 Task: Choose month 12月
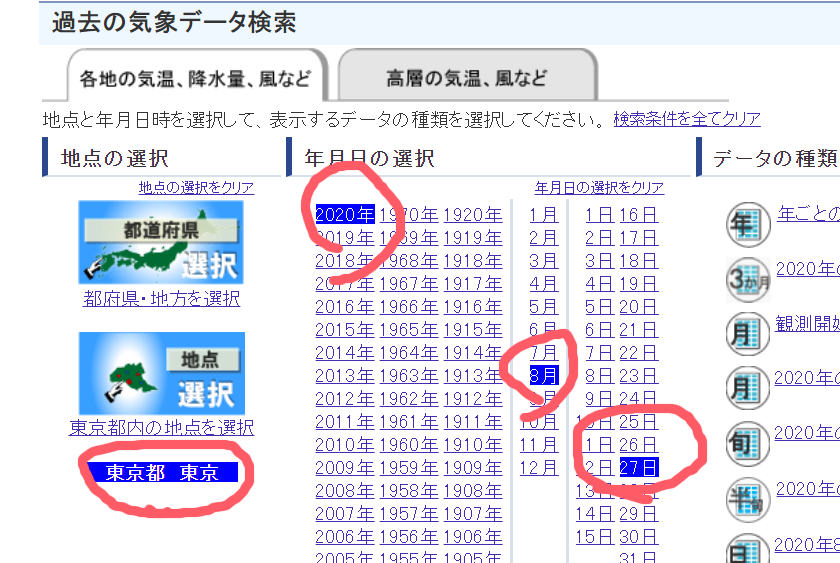coord(539,468)
